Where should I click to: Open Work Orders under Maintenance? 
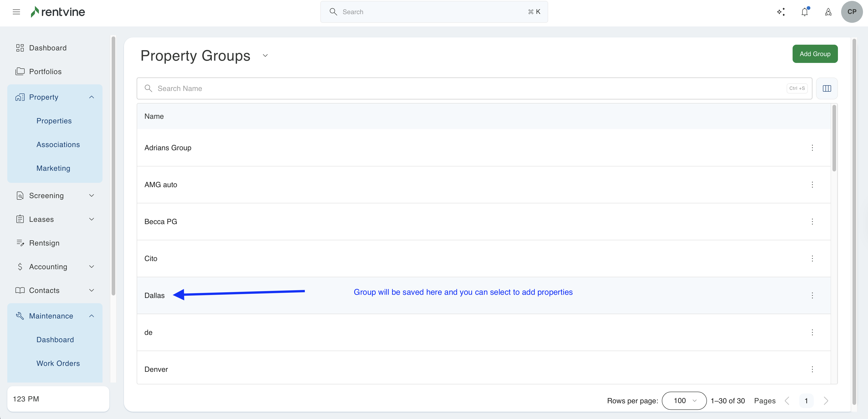58,363
